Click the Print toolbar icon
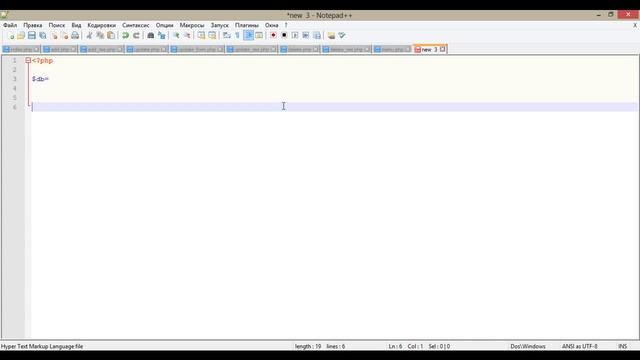 coord(75,36)
